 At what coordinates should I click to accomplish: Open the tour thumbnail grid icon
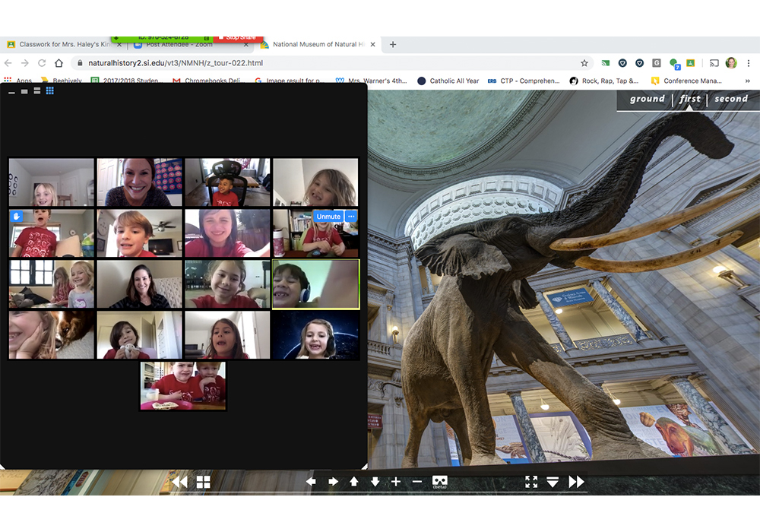point(204,482)
